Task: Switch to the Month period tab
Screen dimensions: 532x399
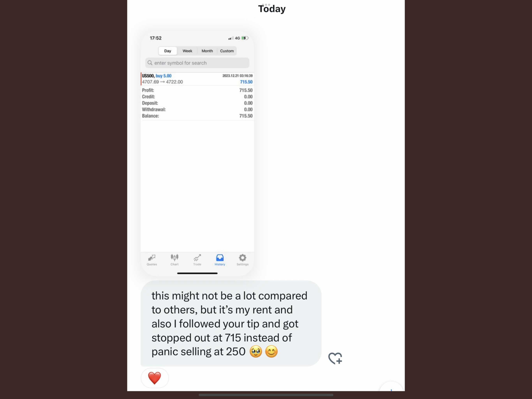Action: pos(207,51)
